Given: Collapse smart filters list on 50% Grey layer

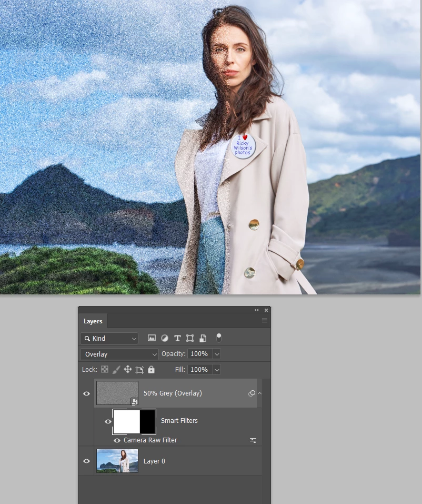Looking at the screenshot, I should [x=259, y=393].
